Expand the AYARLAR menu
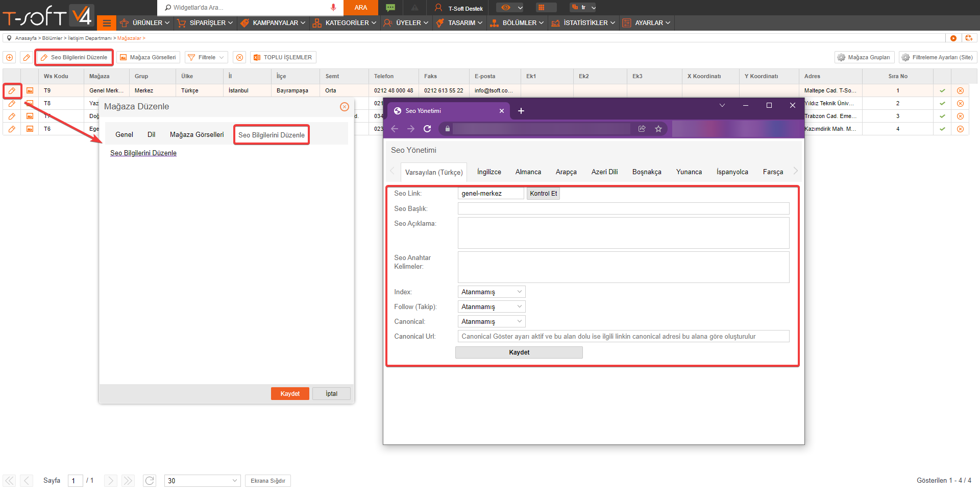 pos(646,23)
